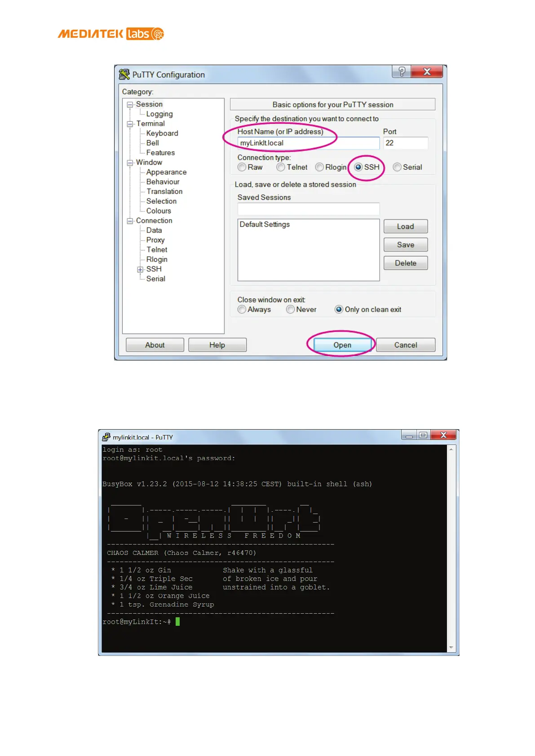Select Default Settings in the saved sessions list

click(265, 224)
